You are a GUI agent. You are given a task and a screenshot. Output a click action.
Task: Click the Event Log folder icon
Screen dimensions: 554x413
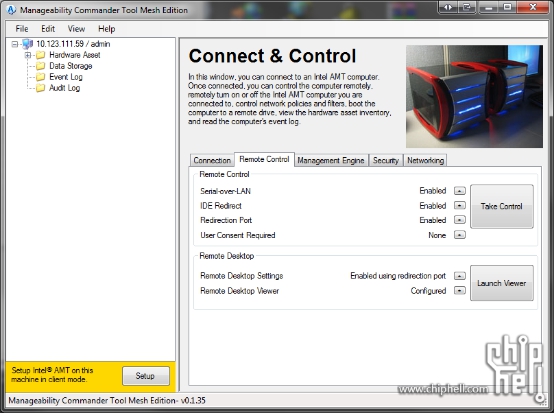41,77
